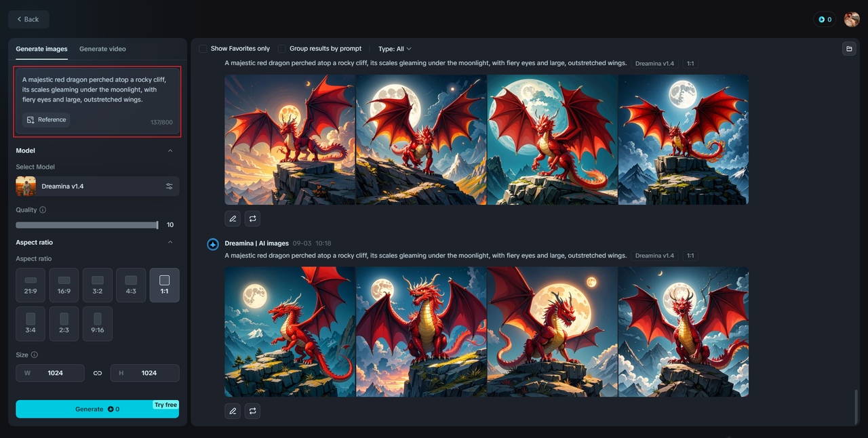Collapse the Aspect ratio section
The width and height of the screenshot is (868, 438).
point(170,243)
